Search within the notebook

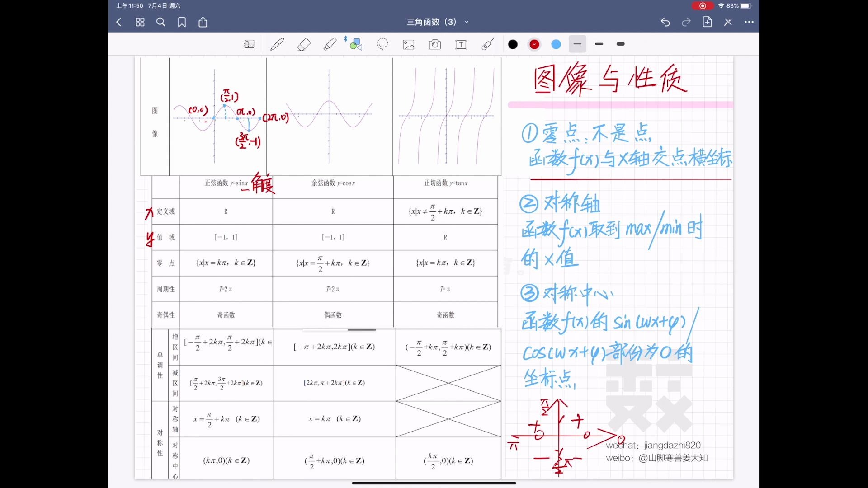pyautogui.click(x=161, y=22)
